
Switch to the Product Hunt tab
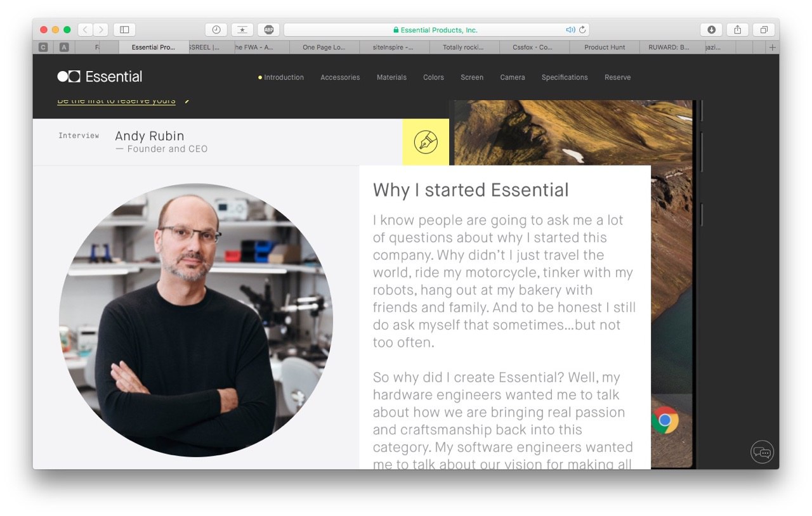[x=605, y=48]
